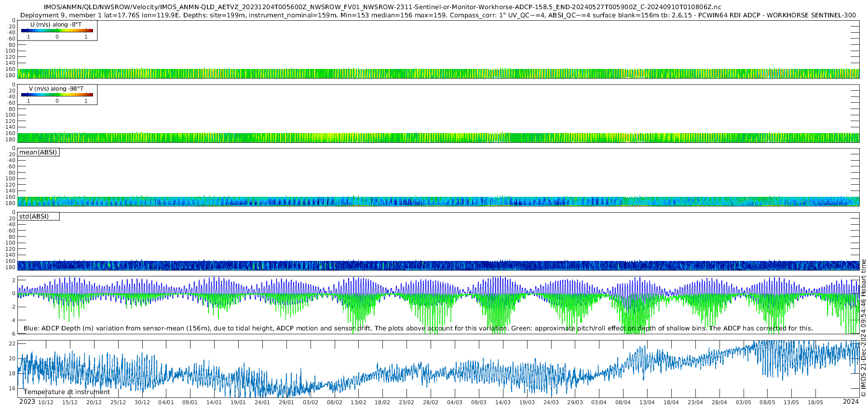The height and width of the screenshot is (410, 868).
Task: Click the 28/04 date tick label
Action: 719,402
